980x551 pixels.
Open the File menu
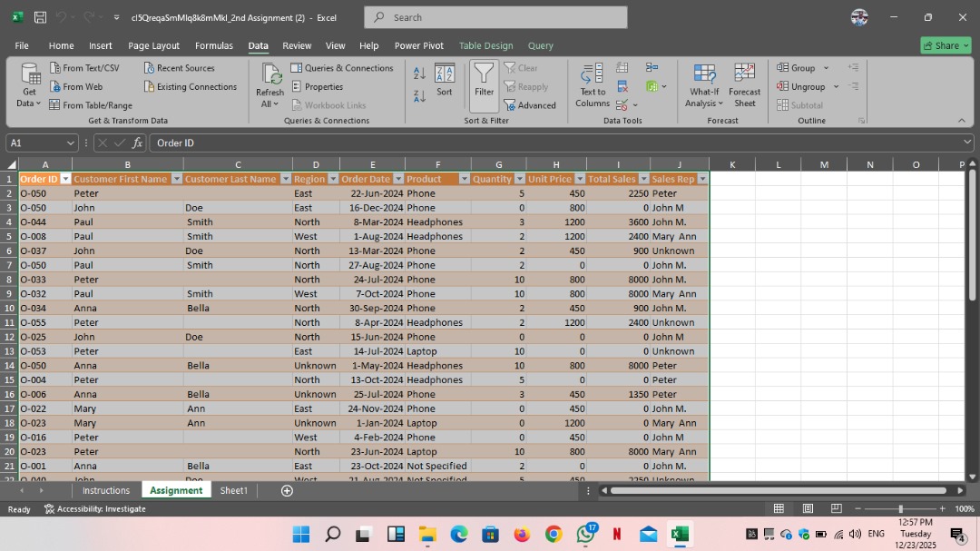tap(22, 45)
